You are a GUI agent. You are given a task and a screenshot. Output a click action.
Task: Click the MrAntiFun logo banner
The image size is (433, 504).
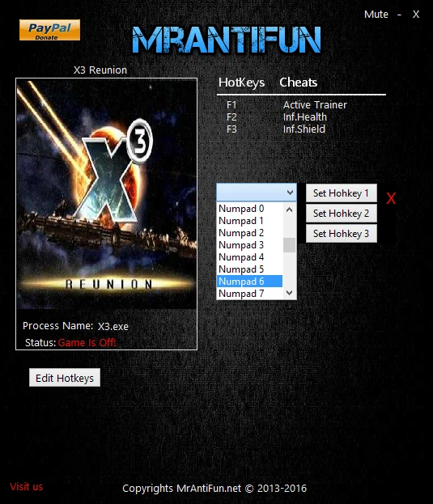click(227, 40)
